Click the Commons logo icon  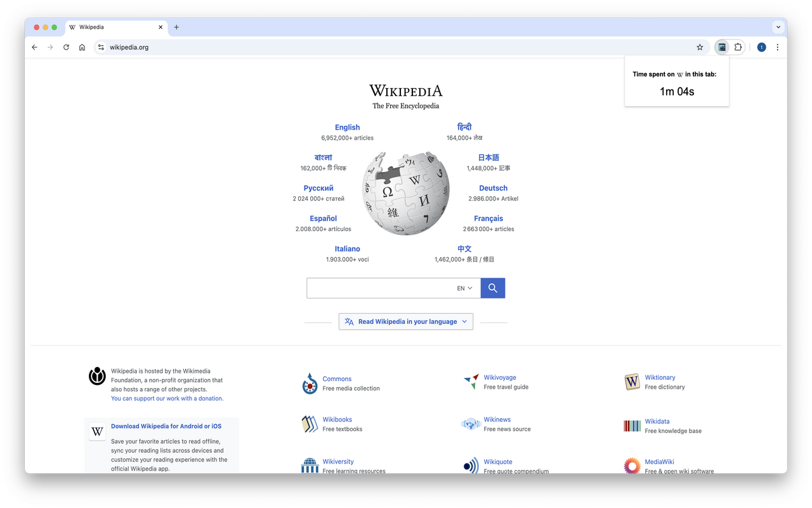[310, 384]
